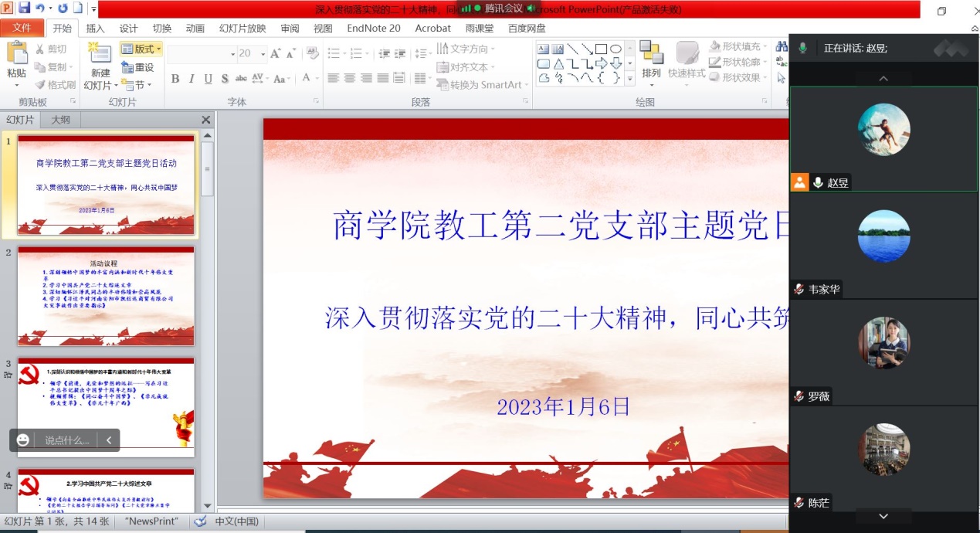This screenshot has width=980, height=533.
Task: Click the Save icon in quick access toolbar
Action: pyautogui.click(x=24, y=8)
